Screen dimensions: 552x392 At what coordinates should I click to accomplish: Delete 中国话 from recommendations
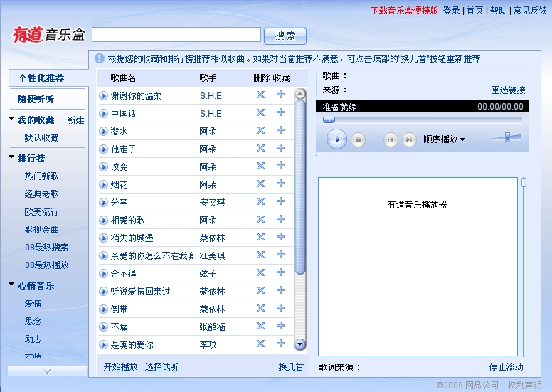pos(260,112)
